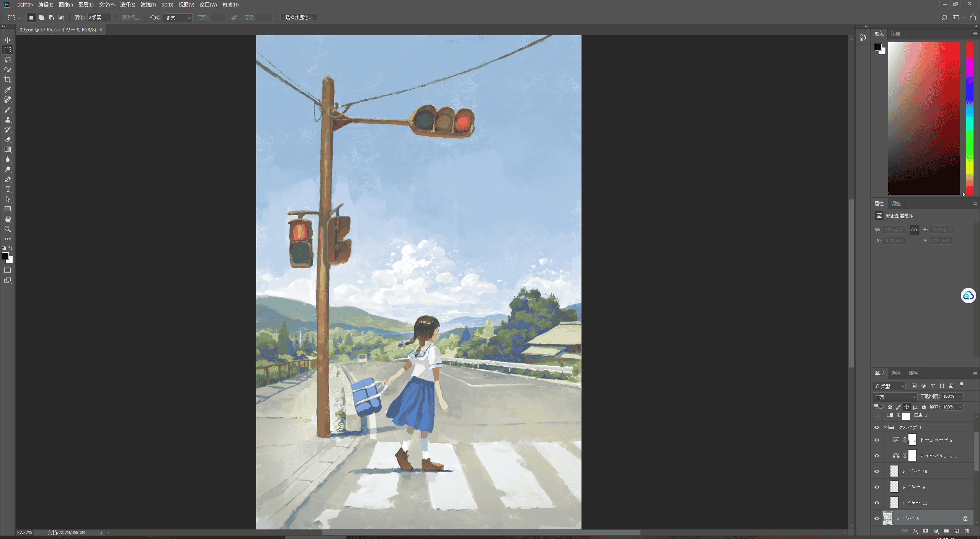Hide the レイヤー 9 layer
980x539 pixels.
(877, 487)
